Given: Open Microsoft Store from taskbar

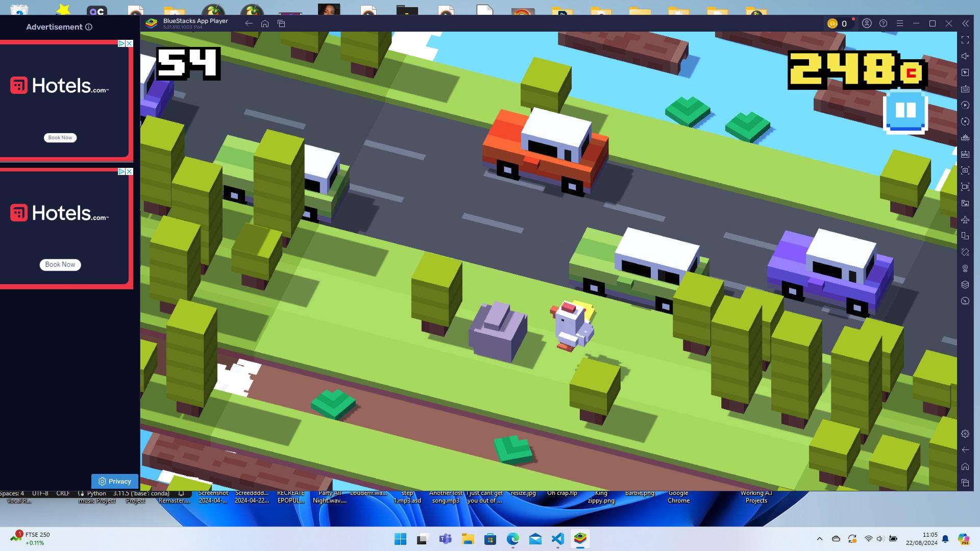Looking at the screenshot, I should 491,539.
